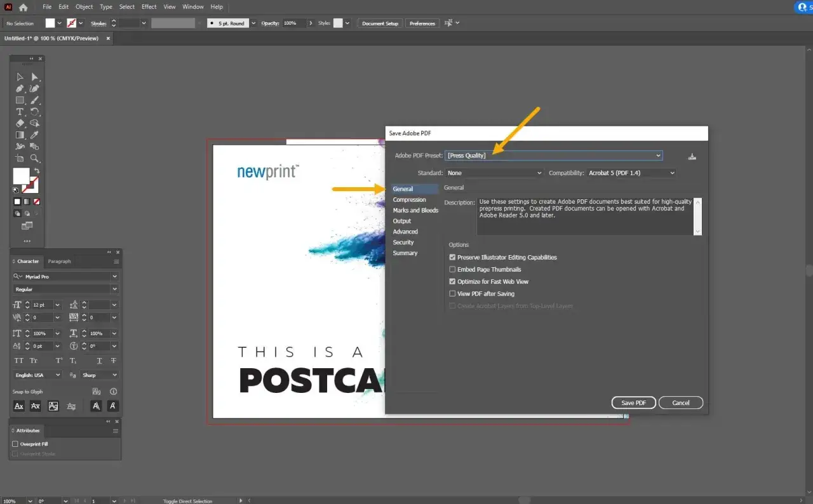Select the Rectangle tool
813x504 pixels.
click(x=20, y=100)
